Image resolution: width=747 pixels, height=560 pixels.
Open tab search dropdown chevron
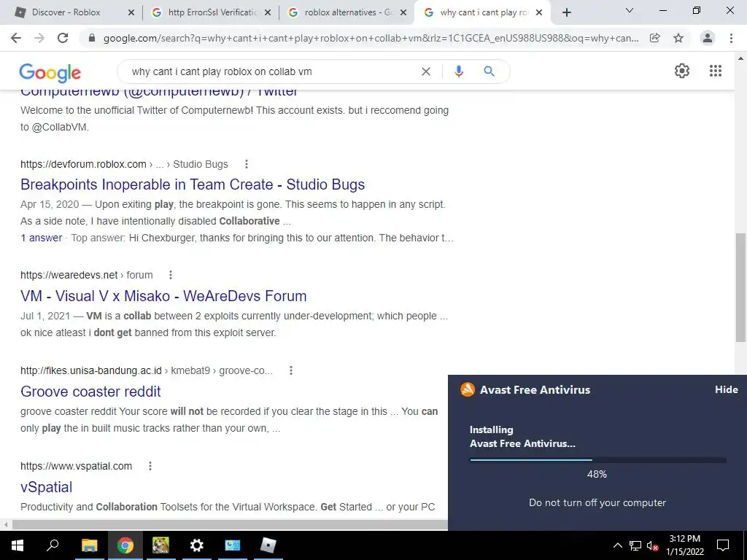tap(630, 10)
